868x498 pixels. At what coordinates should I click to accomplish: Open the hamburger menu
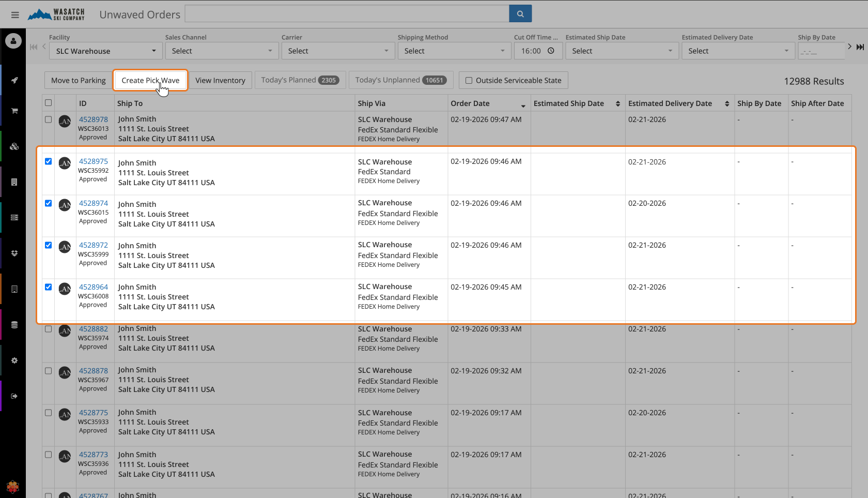coord(15,15)
